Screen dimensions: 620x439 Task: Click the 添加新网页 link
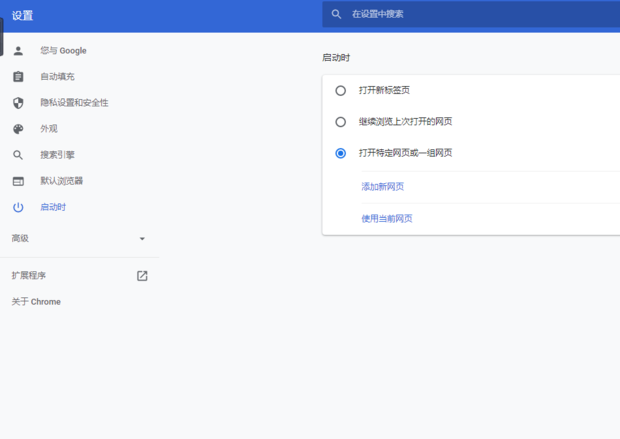383,187
